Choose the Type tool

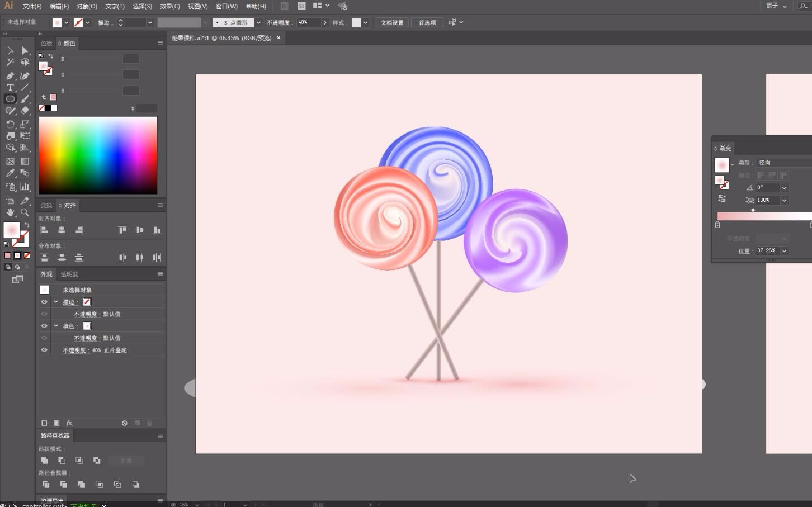click(10, 87)
